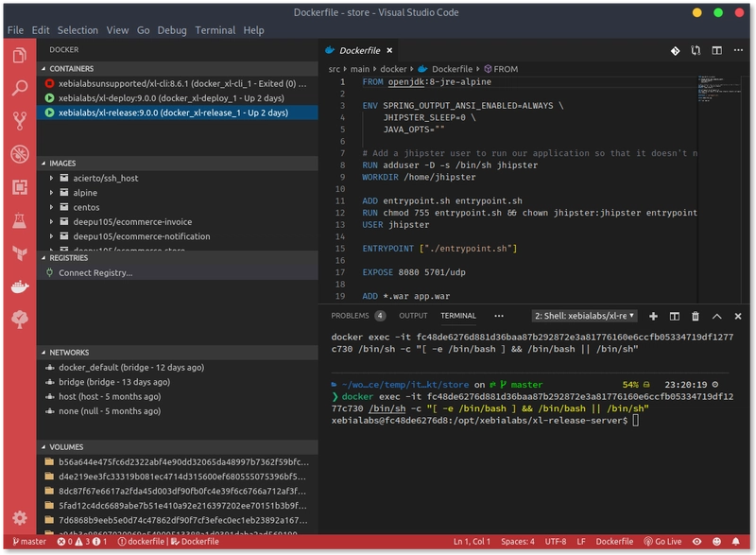Click the eye icon in status bar

[697, 542]
